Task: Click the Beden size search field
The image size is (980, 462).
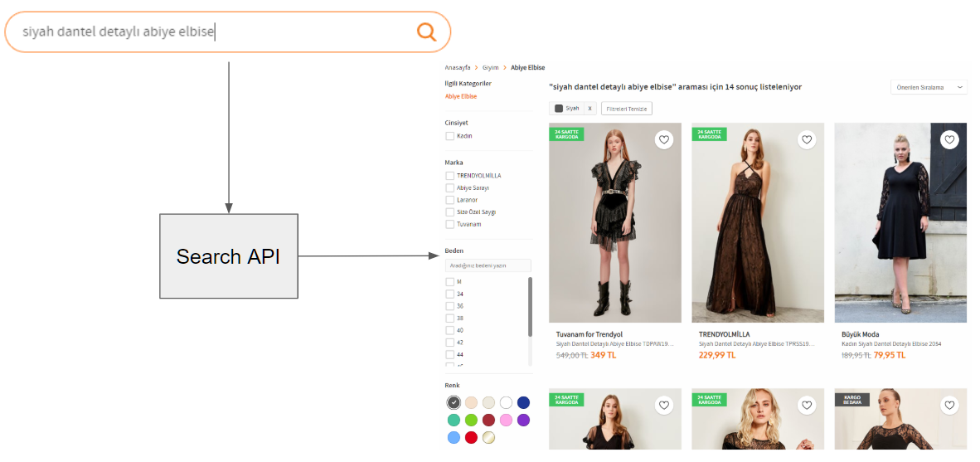Action: 488,265
